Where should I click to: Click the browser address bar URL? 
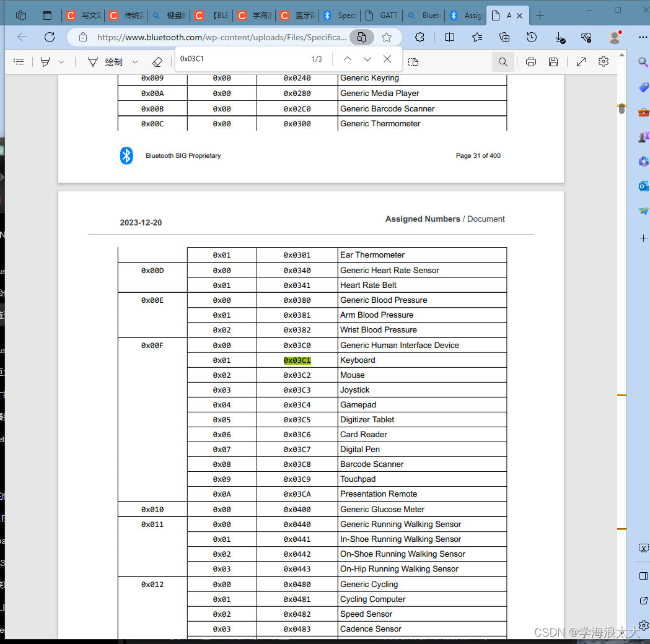click(x=222, y=37)
